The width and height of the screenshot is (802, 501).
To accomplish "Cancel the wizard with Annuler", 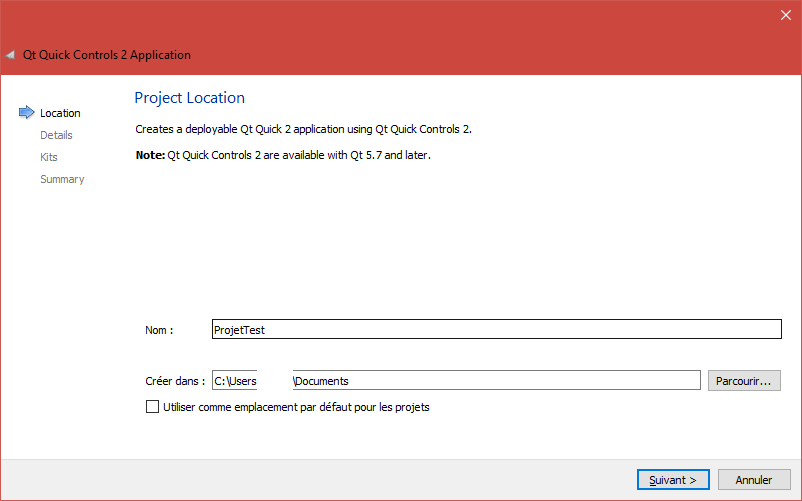I will pyautogui.click(x=754, y=480).
